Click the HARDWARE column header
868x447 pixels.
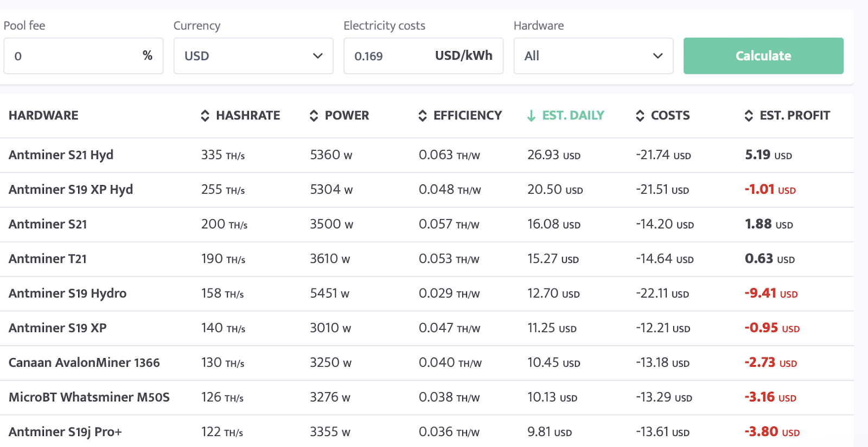[x=43, y=116]
